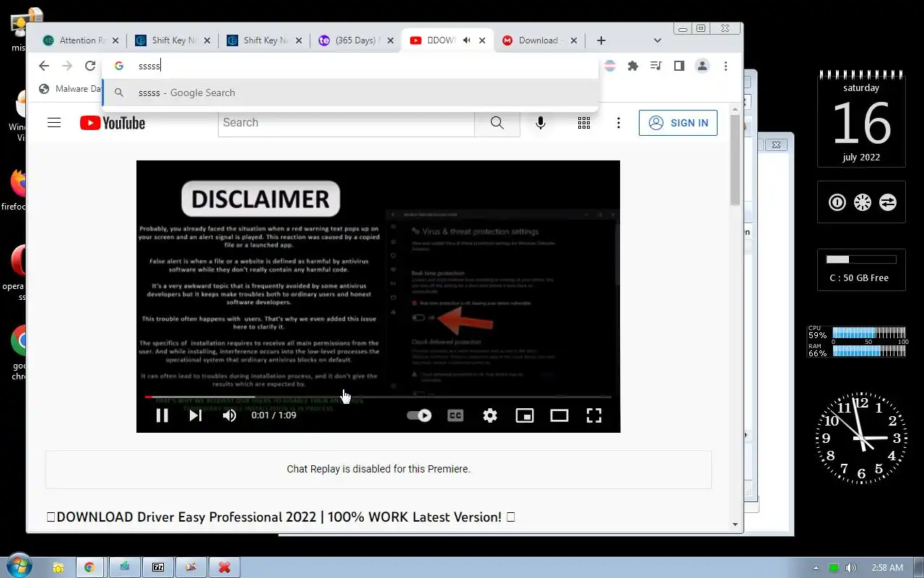The height and width of the screenshot is (578, 924).
Task: Show hidden tray icons arrow
Action: 816,568
